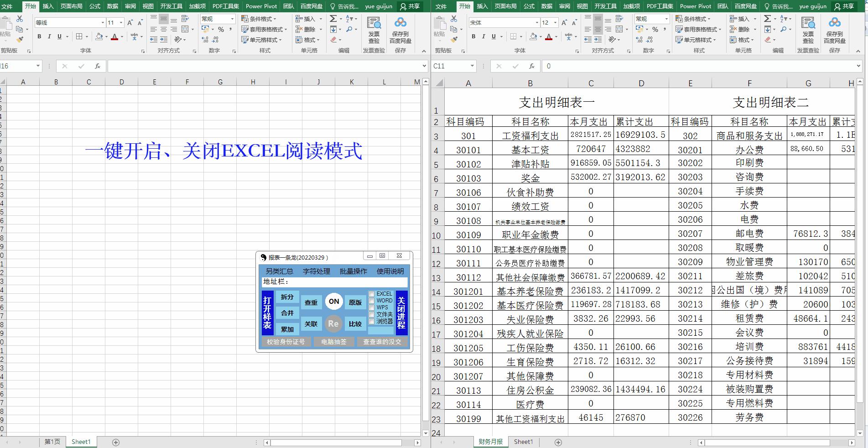The width and height of the screenshot is (868, 448).
Task: Click the 拆分 button in the dialog
Action: (x=287, y=297)
